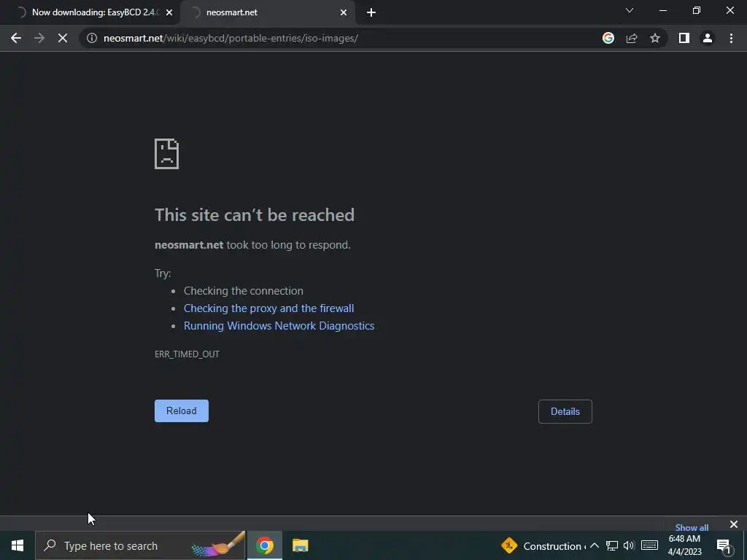Viewport: 747px width, 560px height.
Task: Show hidden system tray icons
Action: tap(595, 545)
